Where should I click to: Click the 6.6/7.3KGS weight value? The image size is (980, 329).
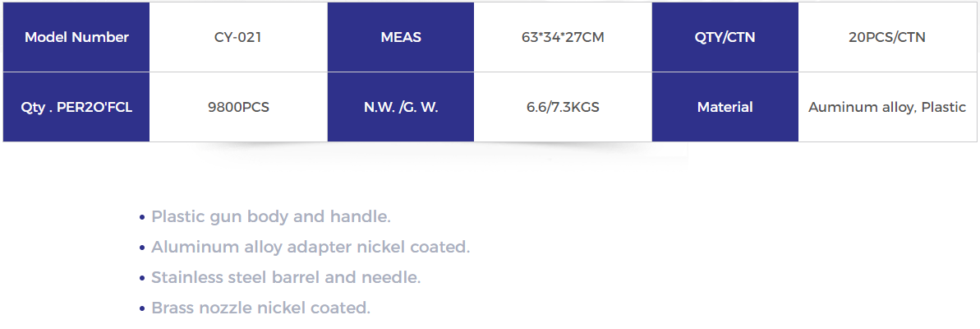(x=563, y=107)
